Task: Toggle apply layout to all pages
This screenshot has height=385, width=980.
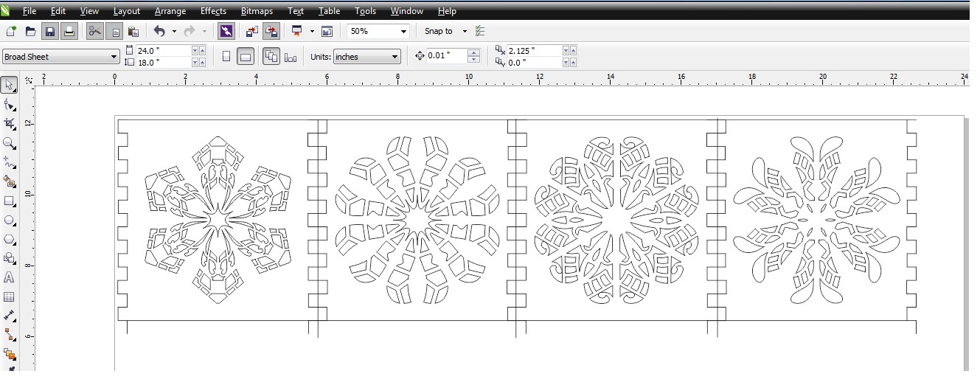Action: point(271,56)
